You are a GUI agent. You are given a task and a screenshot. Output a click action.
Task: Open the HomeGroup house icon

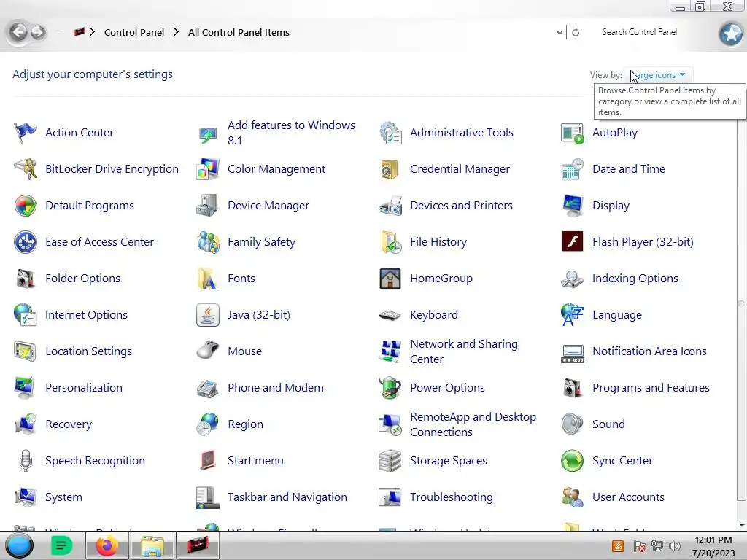point(390,279)
